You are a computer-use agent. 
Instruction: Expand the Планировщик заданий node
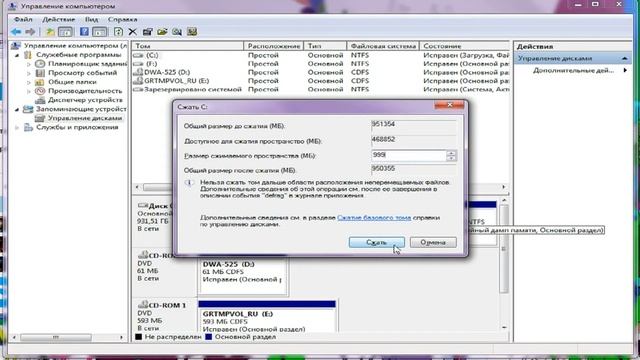tap(29, 64)
